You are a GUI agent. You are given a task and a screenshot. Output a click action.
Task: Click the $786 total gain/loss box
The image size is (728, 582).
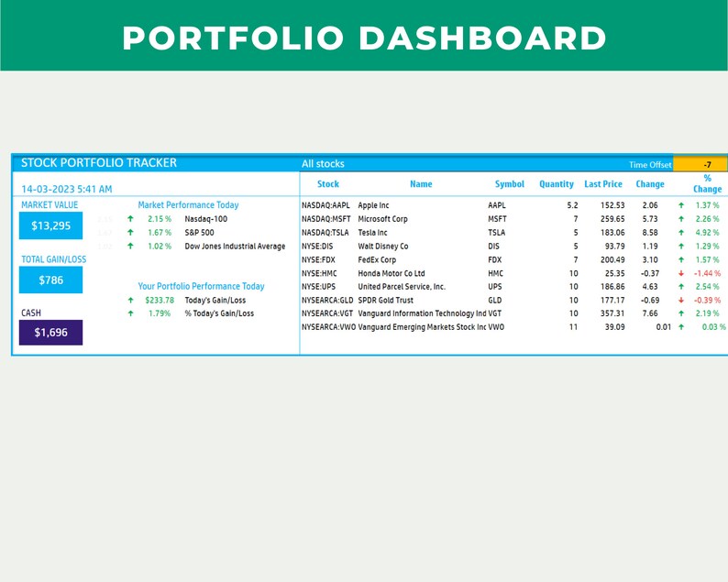[50, 280]
